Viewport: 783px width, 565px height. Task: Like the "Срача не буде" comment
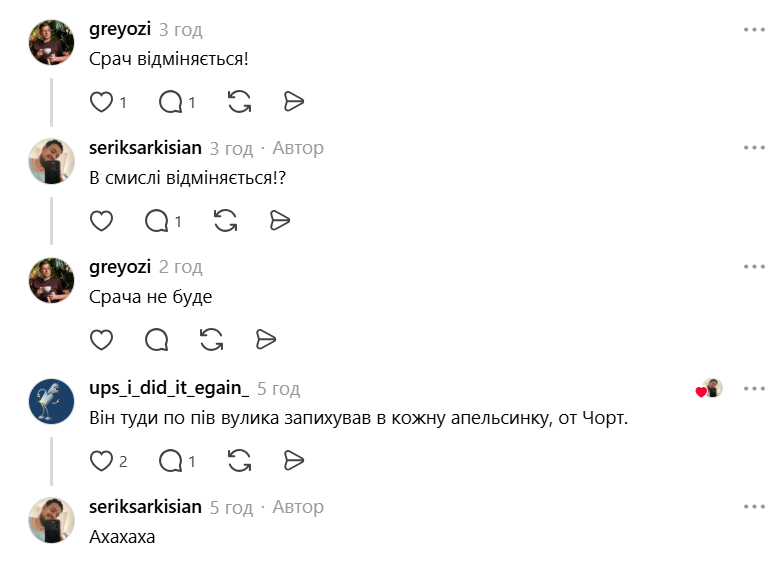[x=102, y=340]
